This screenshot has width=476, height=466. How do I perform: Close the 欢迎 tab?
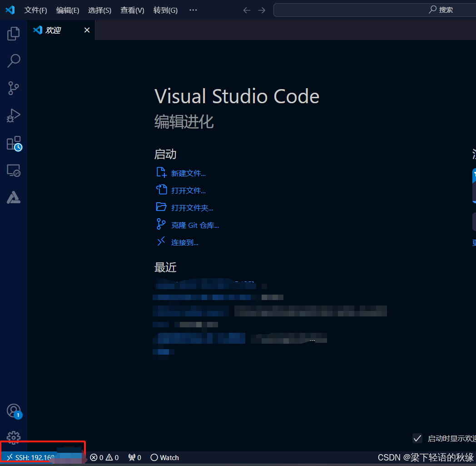tap(87, 30)
